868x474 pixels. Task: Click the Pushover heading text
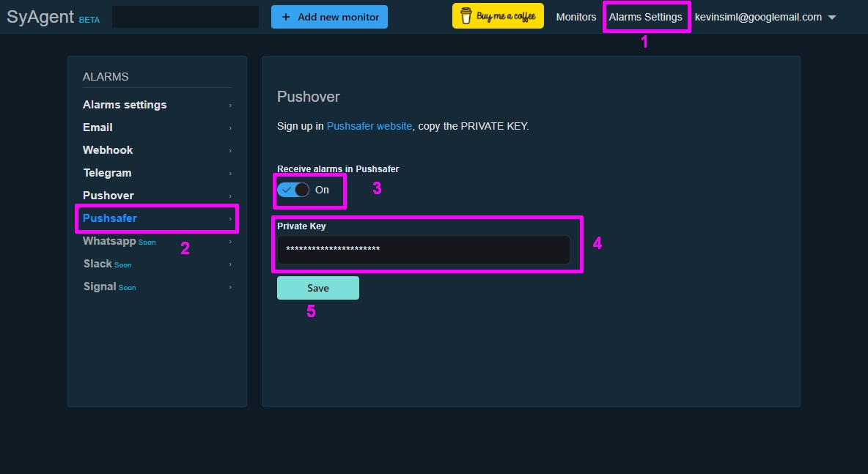point(309,97)
